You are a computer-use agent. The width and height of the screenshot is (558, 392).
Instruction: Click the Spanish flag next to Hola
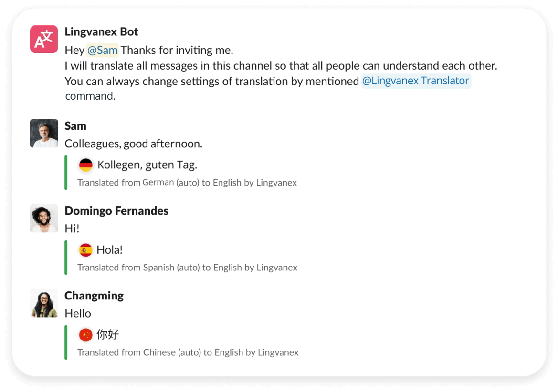click(x=86, y=249)
